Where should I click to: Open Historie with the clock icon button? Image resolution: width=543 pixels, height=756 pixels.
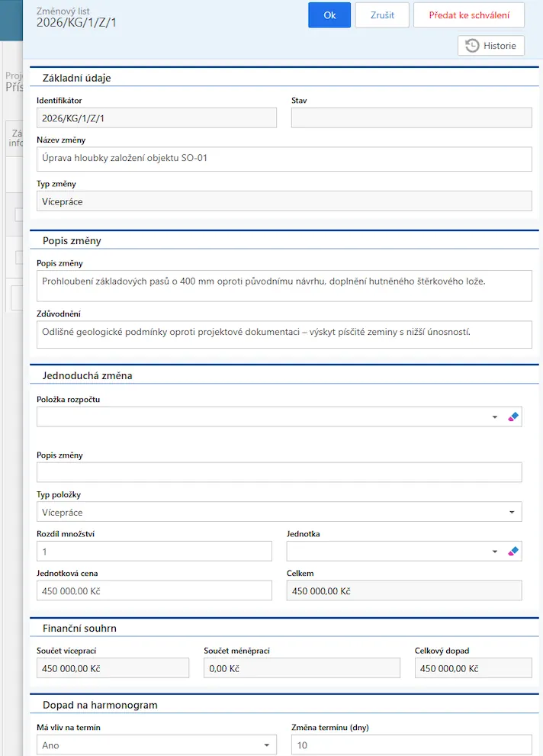pos(491,46)
